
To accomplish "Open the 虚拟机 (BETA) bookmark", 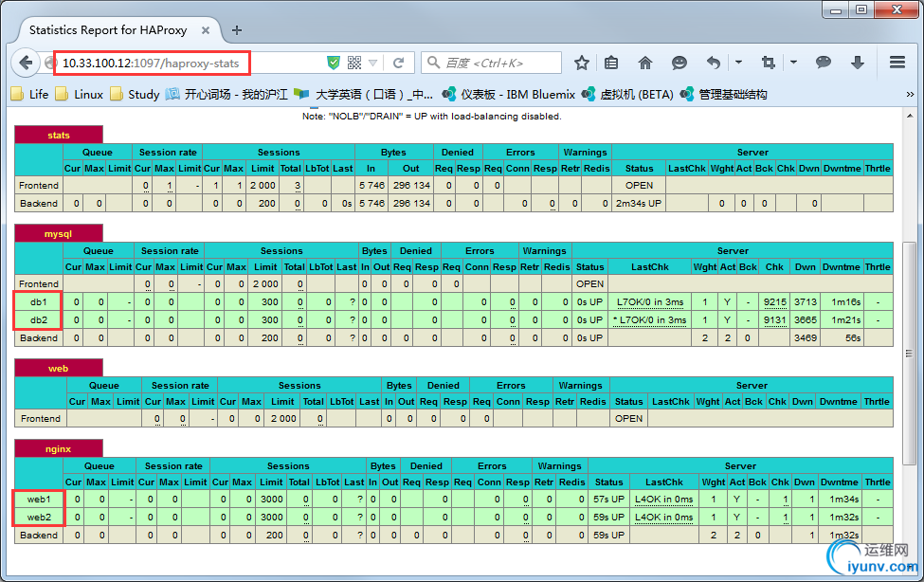I will click(x=628, y=95).
